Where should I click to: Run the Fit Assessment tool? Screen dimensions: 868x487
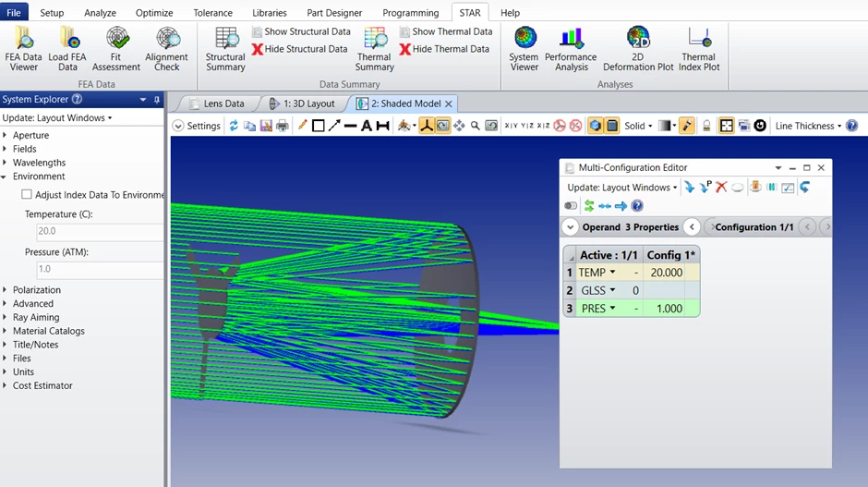coord(116,48)
